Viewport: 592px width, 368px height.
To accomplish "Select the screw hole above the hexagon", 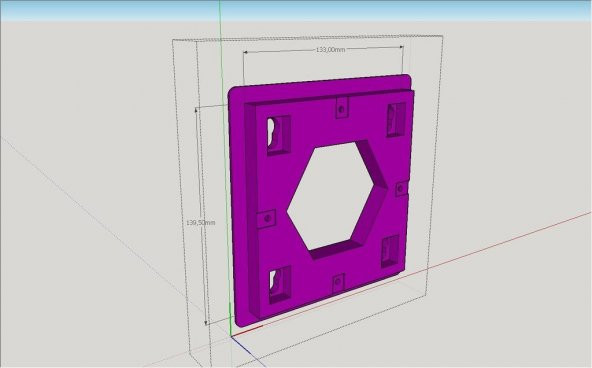I will (342, 109).
